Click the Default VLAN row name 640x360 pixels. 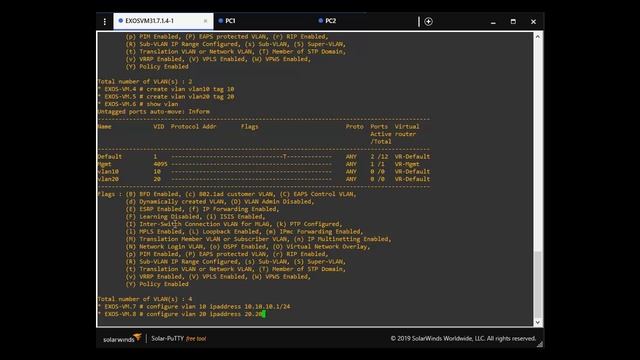(109, 157)
